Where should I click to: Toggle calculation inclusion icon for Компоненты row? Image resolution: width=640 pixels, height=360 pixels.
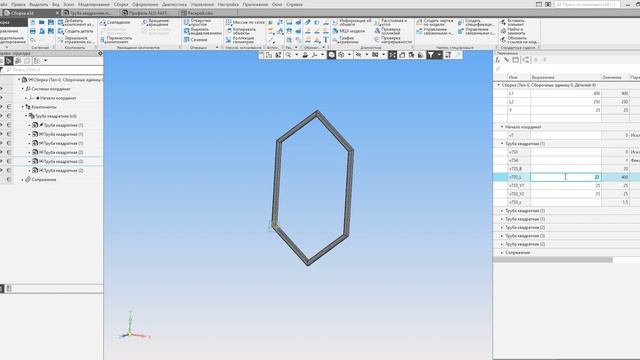coord(9,107)
